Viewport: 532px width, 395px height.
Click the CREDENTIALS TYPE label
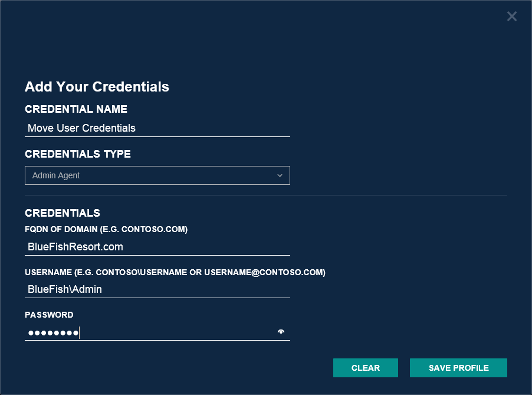tap(78, 154)
